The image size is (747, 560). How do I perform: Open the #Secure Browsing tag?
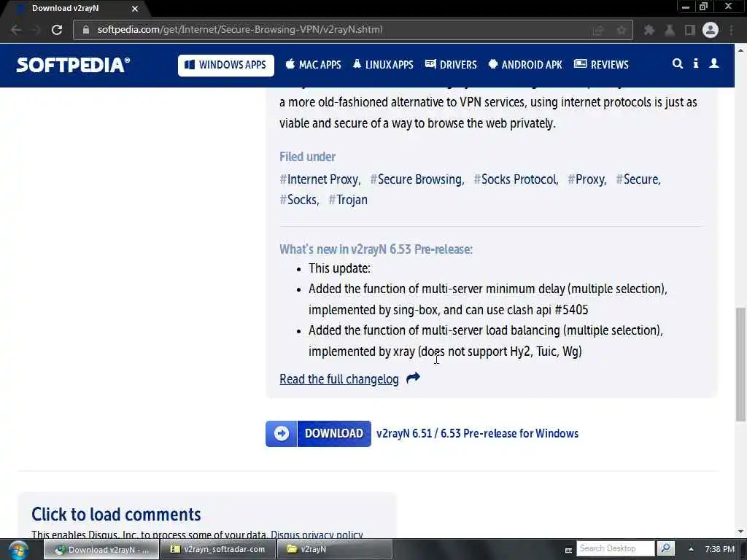tap(417, 179)
